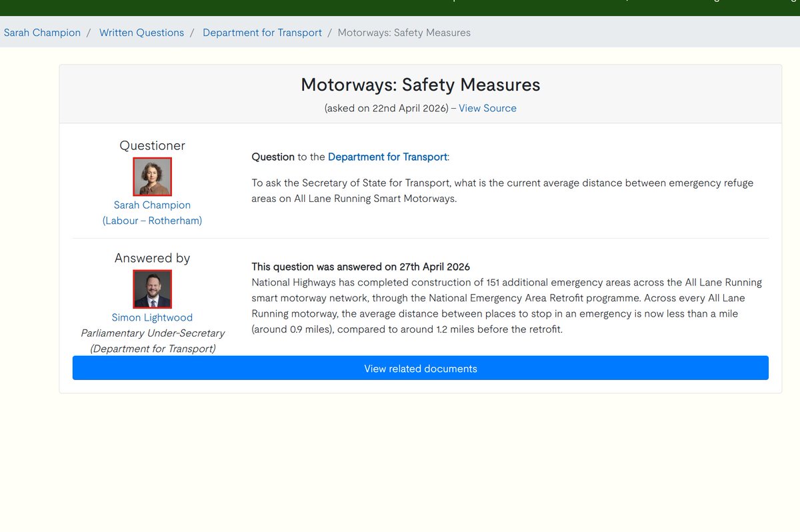Click the answer paragraph about National Highways
This screenshot has height=532, width=800.
pos(507,306)
